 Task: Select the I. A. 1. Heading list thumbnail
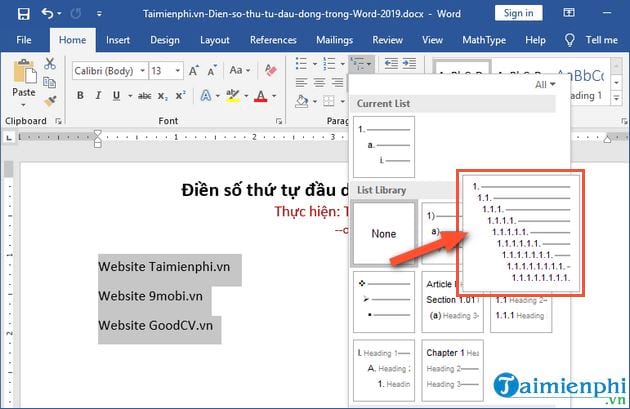(x=384, y=370)
